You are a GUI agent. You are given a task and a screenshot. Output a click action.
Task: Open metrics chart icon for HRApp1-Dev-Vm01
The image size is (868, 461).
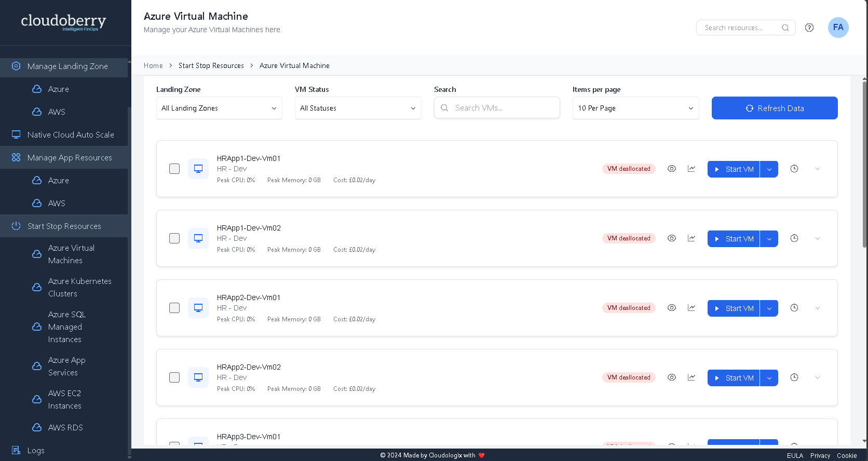[x=691, y=169]
